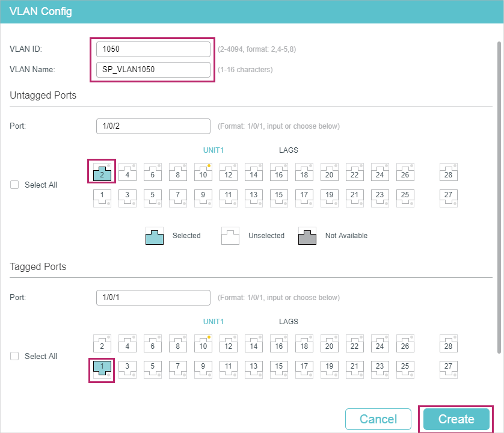Select port 10 icon under Untagged Ports

pos(203,173)
